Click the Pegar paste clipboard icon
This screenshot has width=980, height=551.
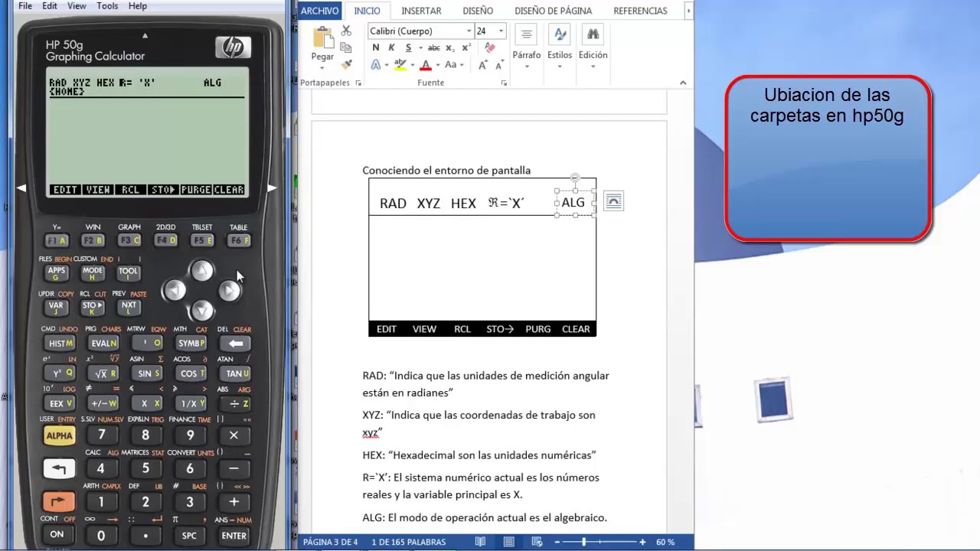(x=322, y=37)
